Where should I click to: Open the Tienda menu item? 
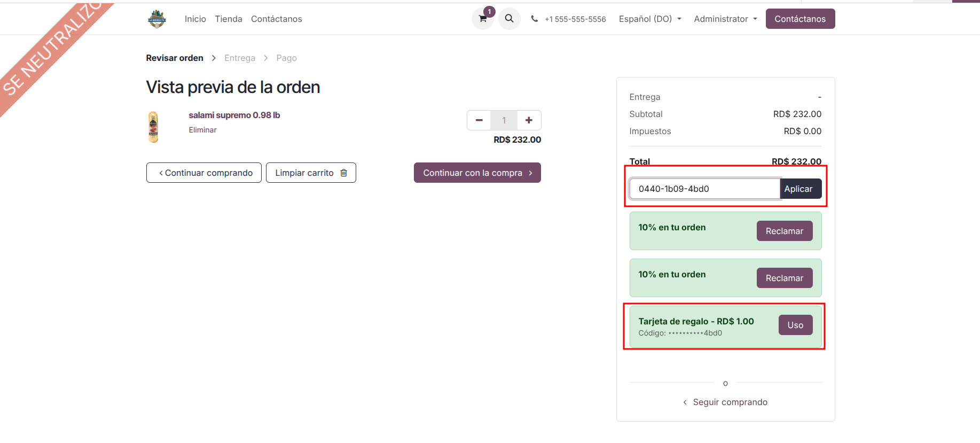pyautogui.click(x=229, y=19)
